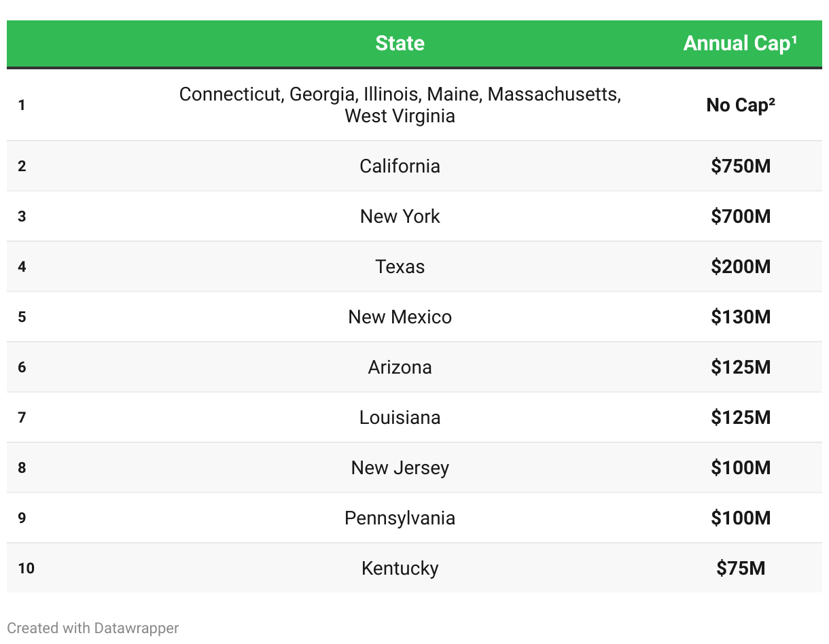The image size is (829, 644).
Task: Click the Texas state name
Action: (400, 266)
